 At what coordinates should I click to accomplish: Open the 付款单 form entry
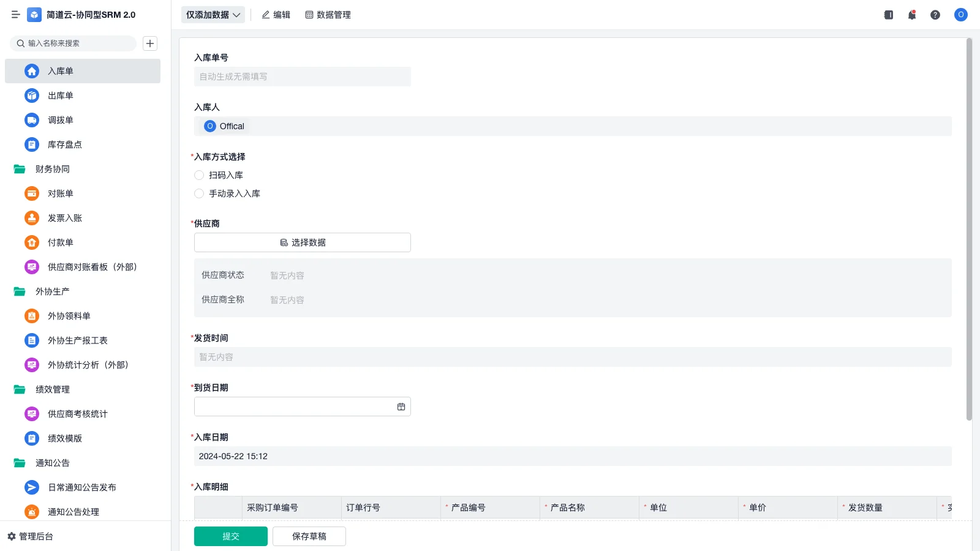click(x=83, y=242)
